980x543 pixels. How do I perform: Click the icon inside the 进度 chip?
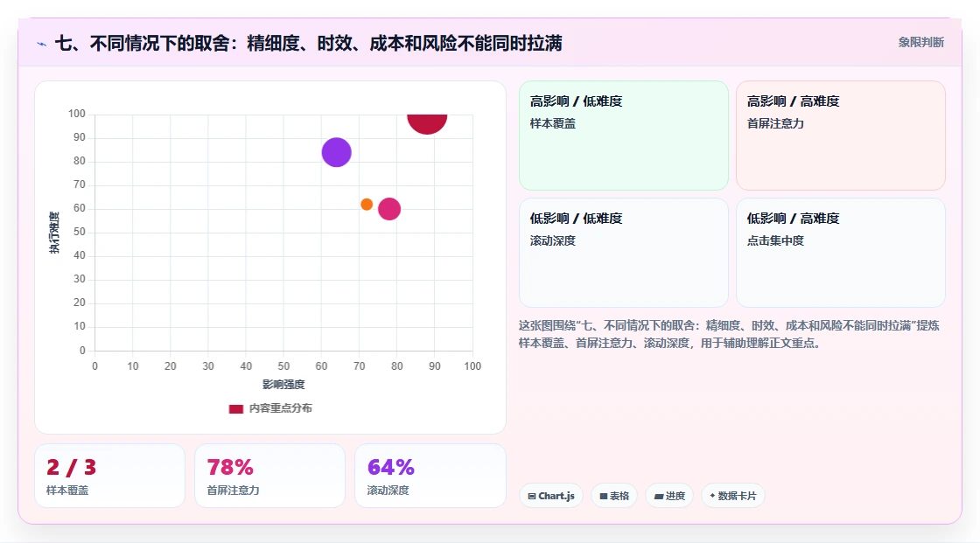pyautogui.click(x=659, y=496)
